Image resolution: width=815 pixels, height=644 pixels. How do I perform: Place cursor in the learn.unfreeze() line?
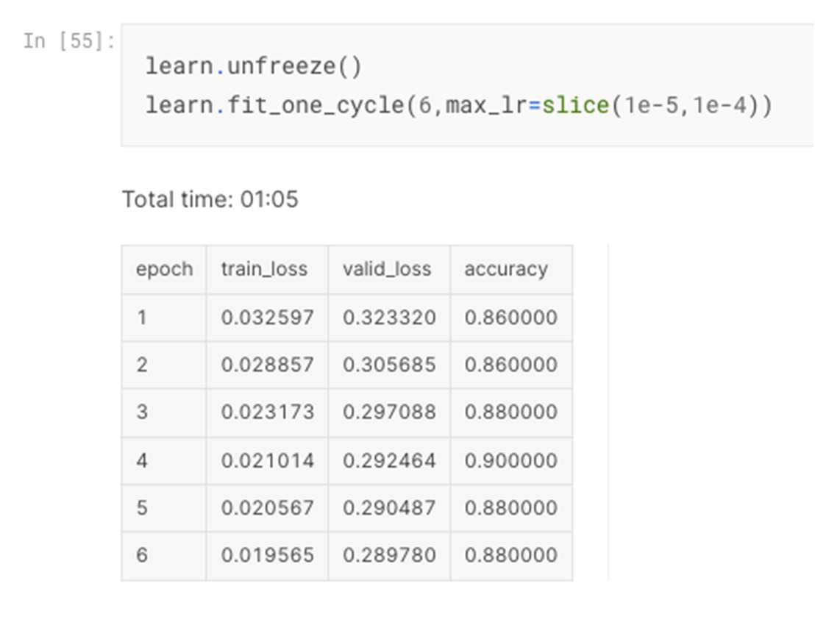[254, 67]
